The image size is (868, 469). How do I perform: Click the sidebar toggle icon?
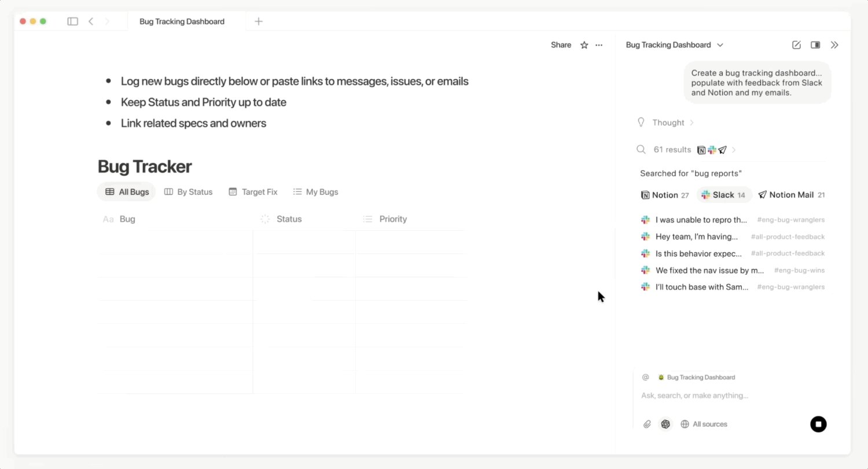(x=72, y=21)
